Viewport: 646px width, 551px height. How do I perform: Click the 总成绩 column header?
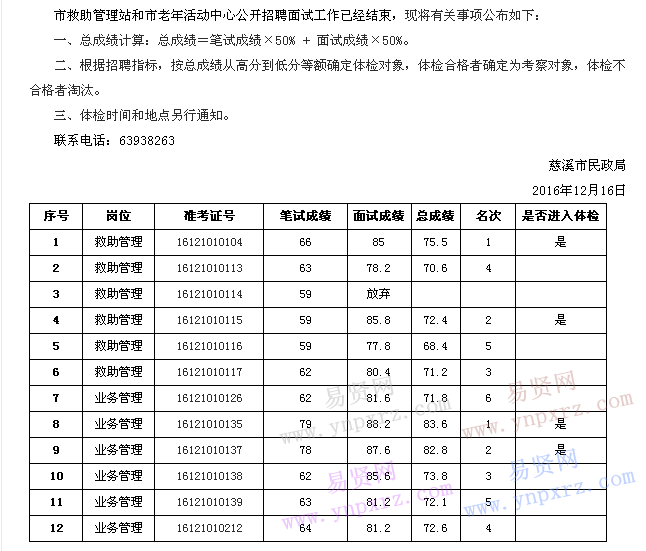point(435,216)
